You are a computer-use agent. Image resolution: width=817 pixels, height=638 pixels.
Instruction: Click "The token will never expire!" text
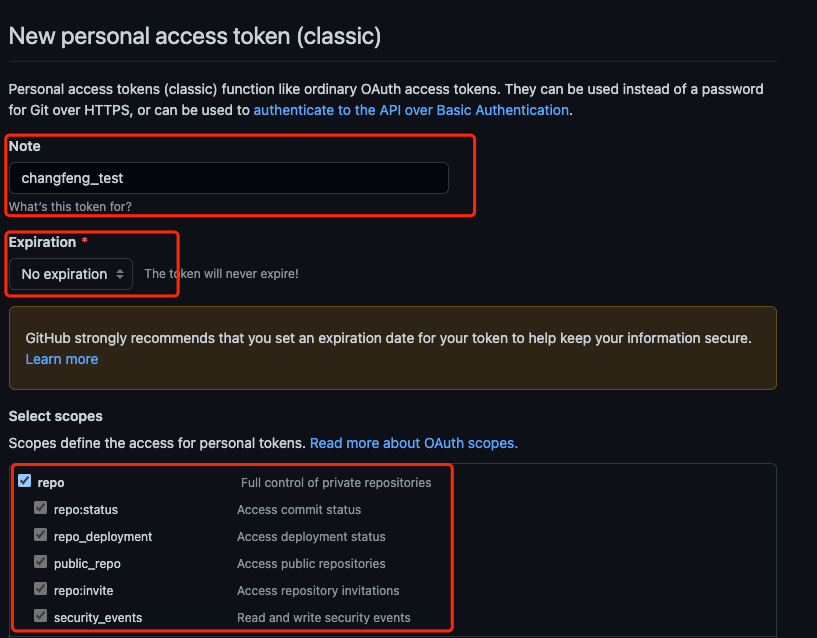point(221,273)
